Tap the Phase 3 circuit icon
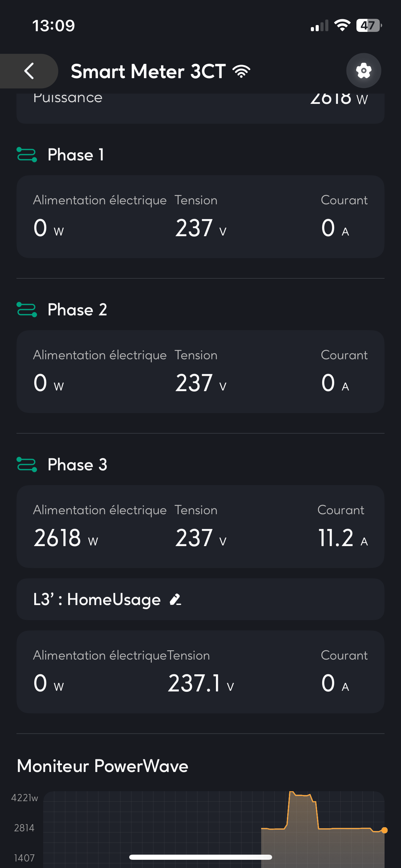401x868 pixels. [27, 465]
